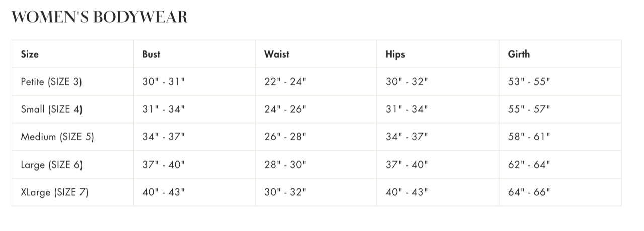Click Large girth value 62" - 64"
The height and width of the screenshot is (231, 644).
[x=529, y=165]
